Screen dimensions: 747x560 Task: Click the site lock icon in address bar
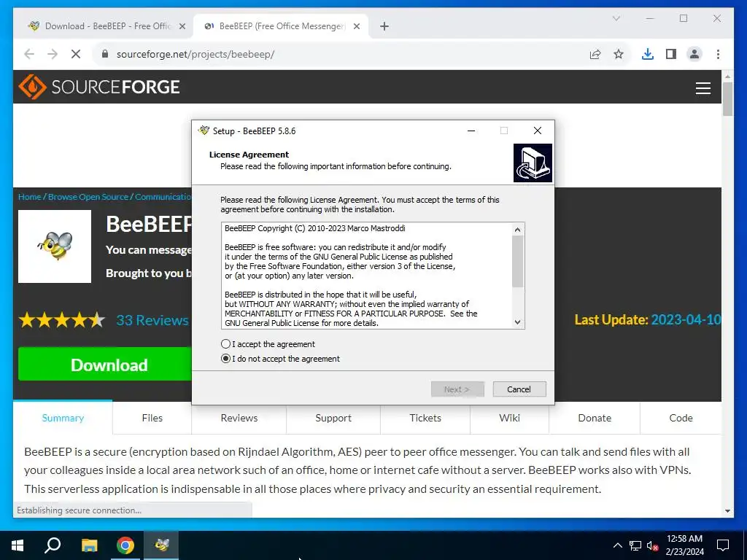105,54
